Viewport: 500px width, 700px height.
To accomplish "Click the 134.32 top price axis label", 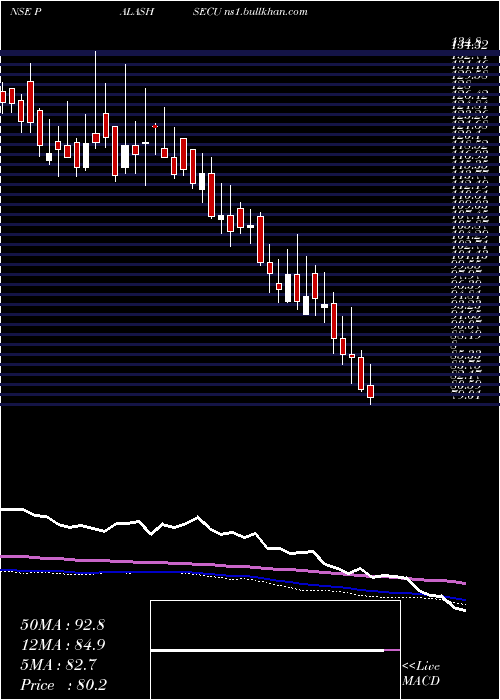I will (x=470, y=44).
